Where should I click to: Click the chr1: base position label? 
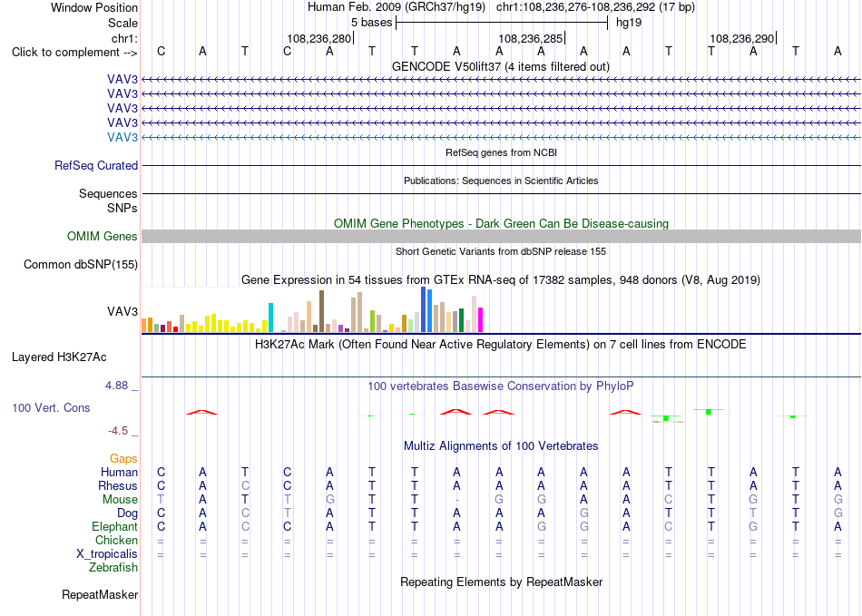125,38
